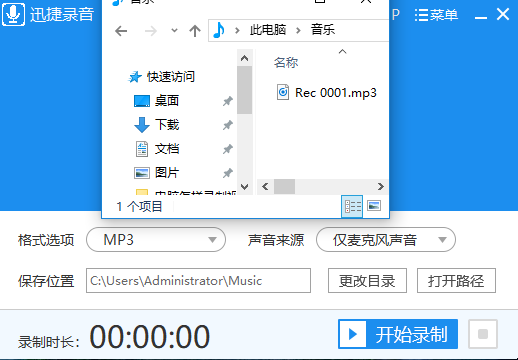Minimize the 迅捷录音 window
This screenshot has width=518, height=360.
click(481, 17)
